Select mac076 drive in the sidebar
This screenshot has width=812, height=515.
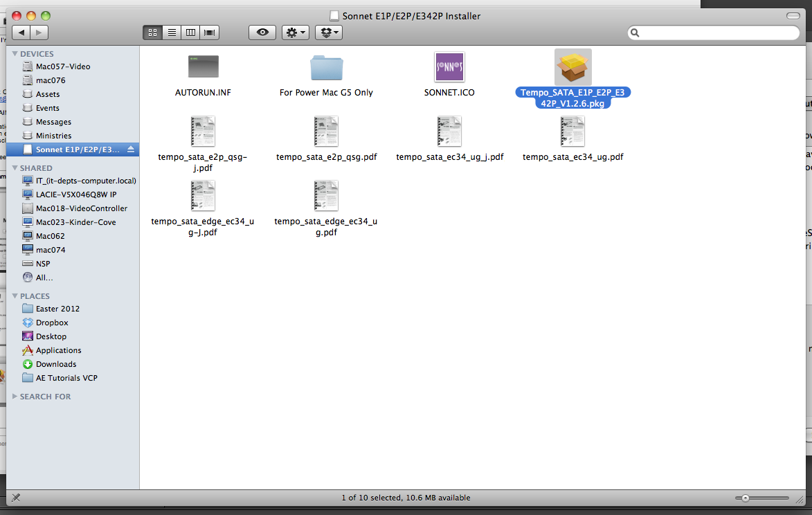pyautogui.click(x=73, y=80)
